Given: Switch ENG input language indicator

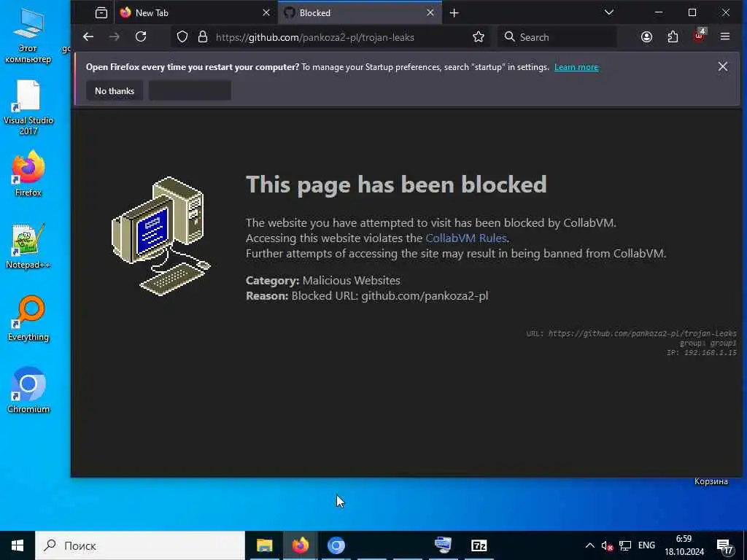Looking at the screenshot, I should pos(646,545).
